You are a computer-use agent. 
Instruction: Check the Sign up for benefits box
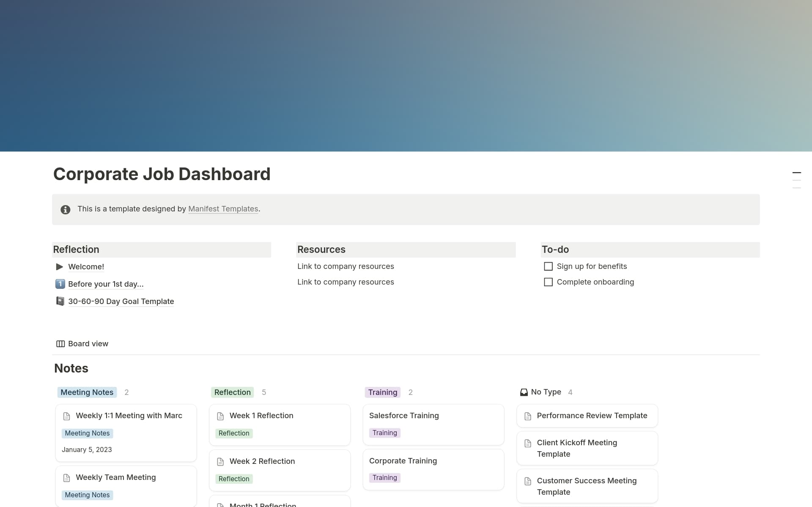pyautogui.click(x=548, y=266)
